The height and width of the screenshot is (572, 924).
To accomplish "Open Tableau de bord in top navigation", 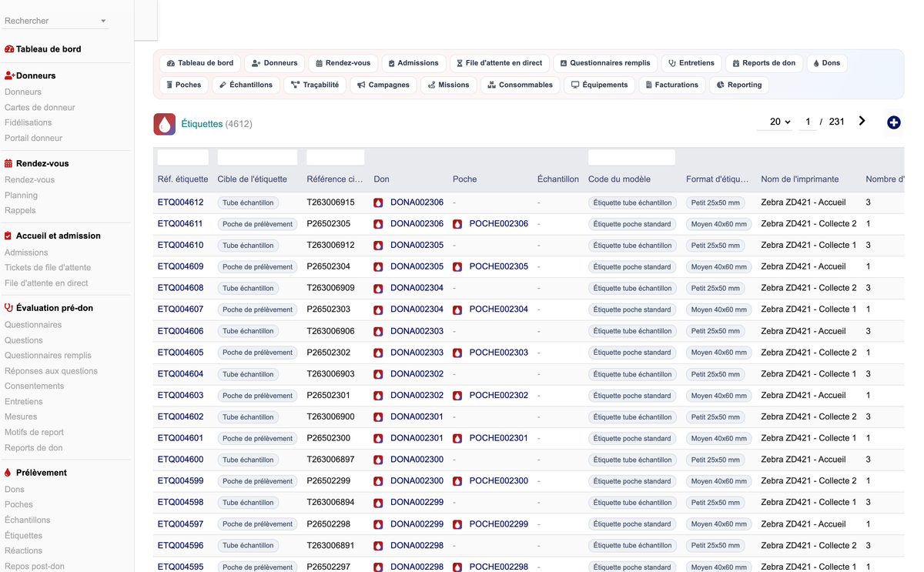I will [200, 63].
